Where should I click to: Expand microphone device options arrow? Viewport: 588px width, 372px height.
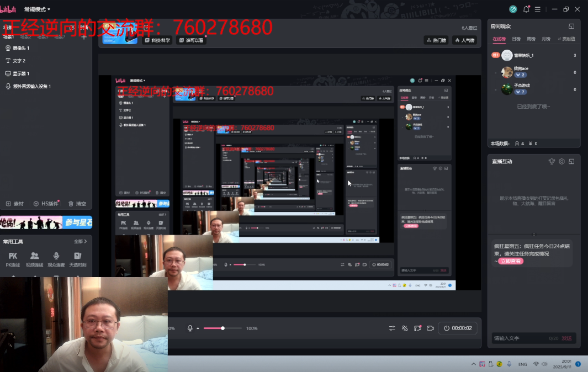pyautogui.click(x=198, y=329)
